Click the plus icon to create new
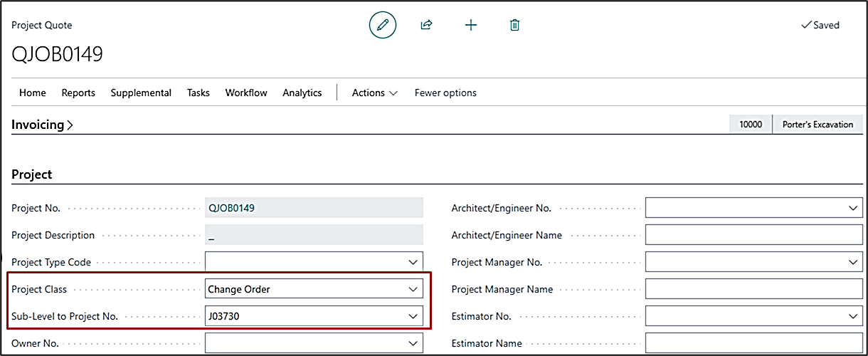This screenshot has width=868, height=356. [470, 26]
